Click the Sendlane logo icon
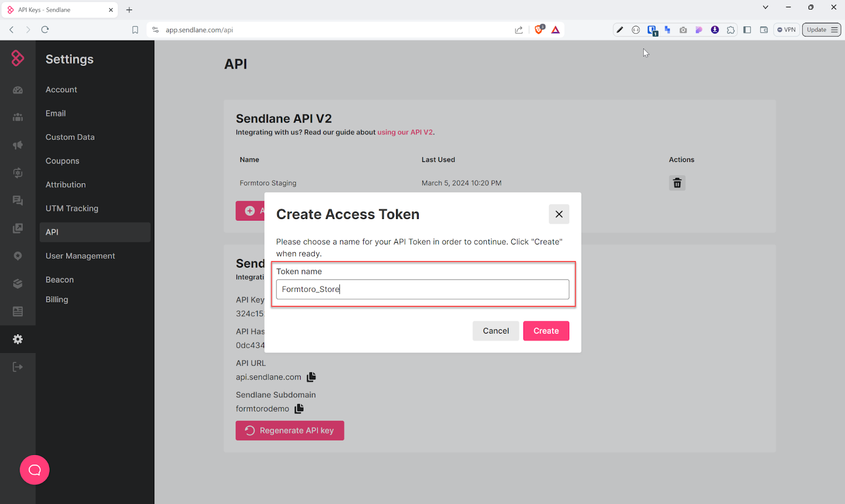The image size is (845, 504). [17, 58]
